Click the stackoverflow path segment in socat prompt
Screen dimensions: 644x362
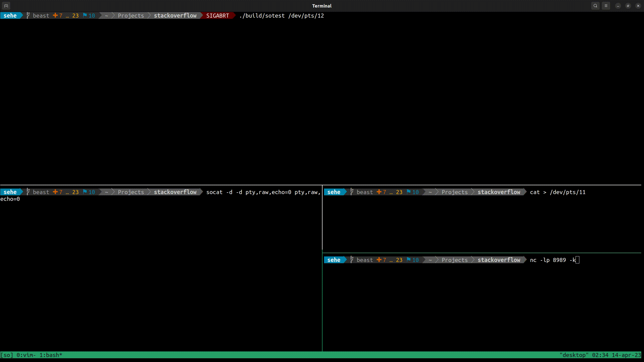(x=175, y=192)
